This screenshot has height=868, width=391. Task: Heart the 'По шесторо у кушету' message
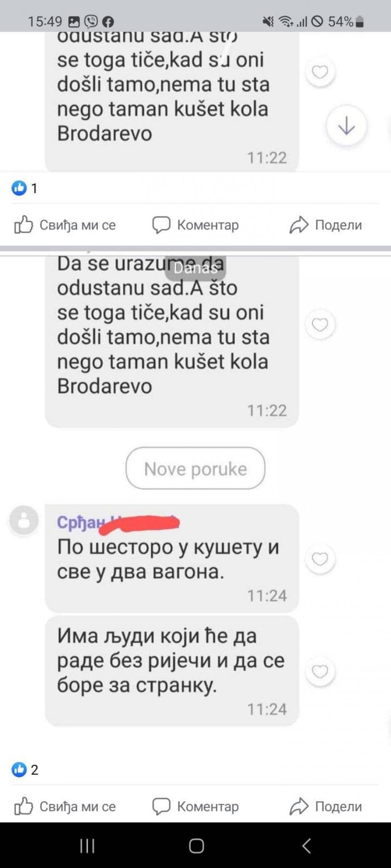click(320, 559)
